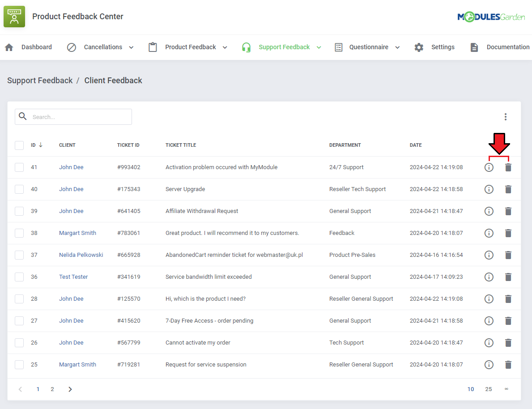Open the Dashboard menu item
This screenshot has width=532, height=409.
coord(36,47)
